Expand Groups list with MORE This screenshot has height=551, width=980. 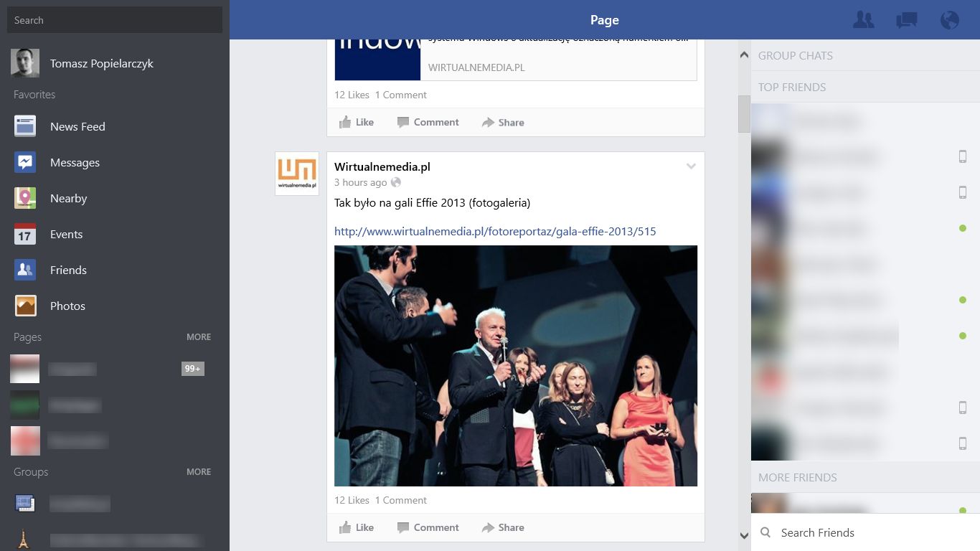(x=199, y=471)
